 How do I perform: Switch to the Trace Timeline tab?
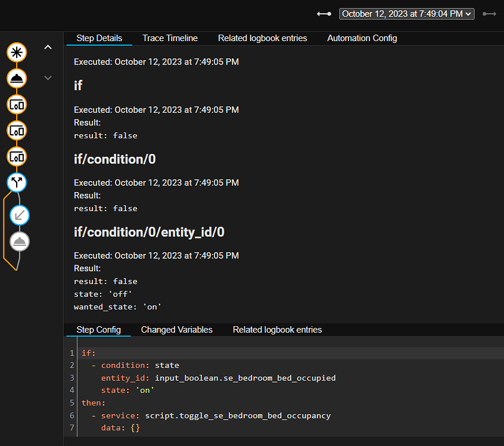tap(170, 38)
